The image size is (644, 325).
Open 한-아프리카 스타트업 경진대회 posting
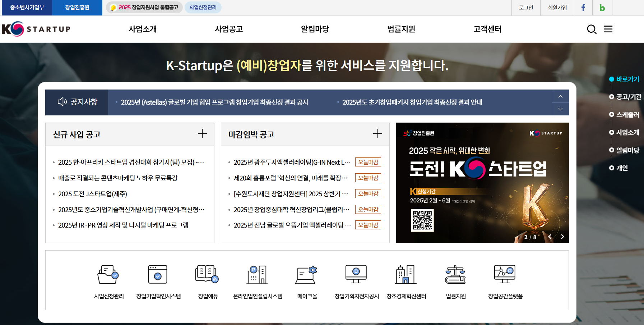pos(131,162)
